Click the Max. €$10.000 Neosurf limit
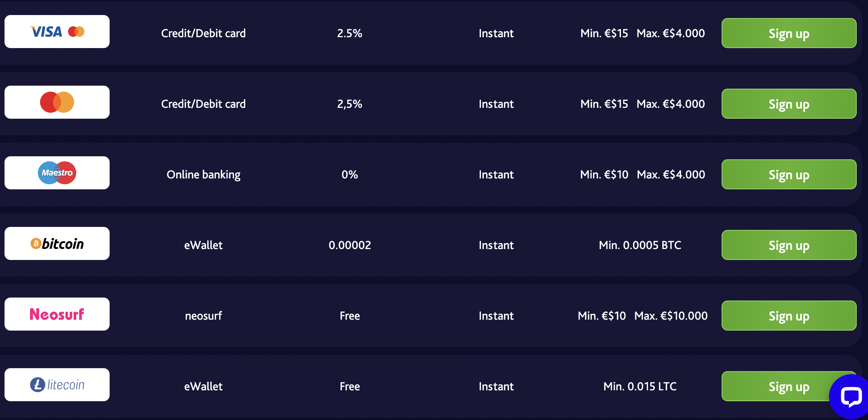Viewport: 868px width, 420px height. click(x=671, y=316)
